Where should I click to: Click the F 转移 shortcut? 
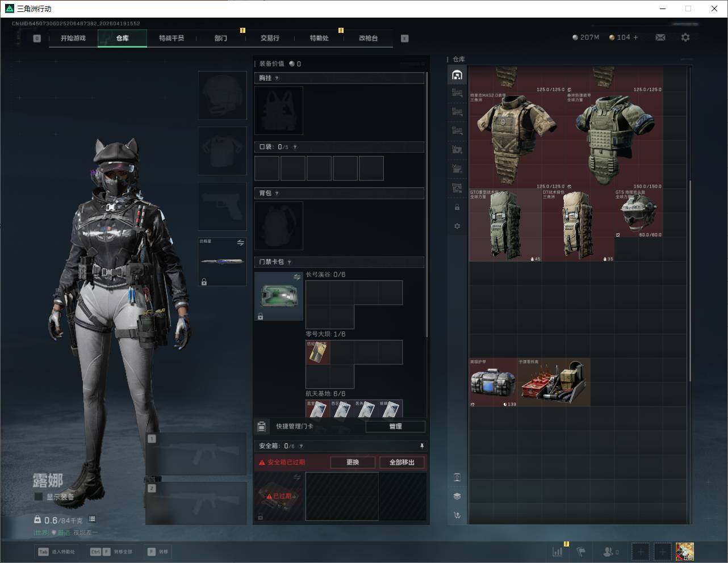point(158,552)
